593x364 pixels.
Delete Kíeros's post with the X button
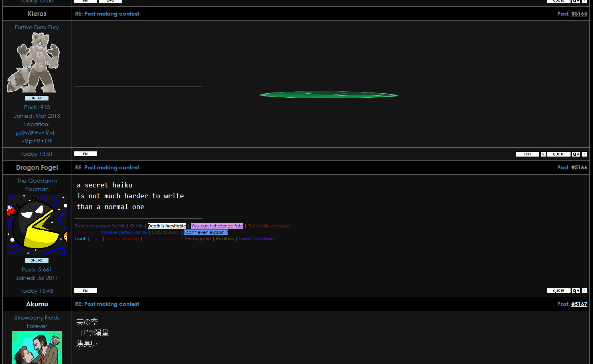coord(543,154)
